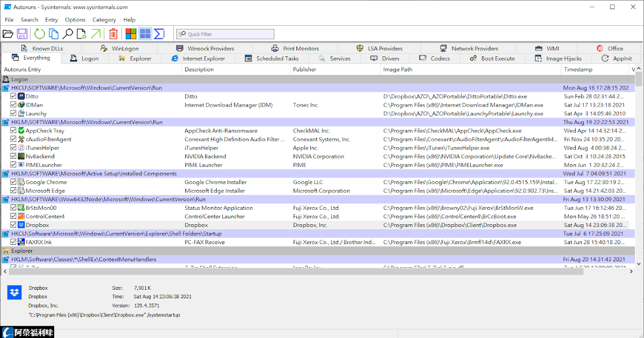This screenshot has width=644, height=338.
Task: Open the Search menu
Action: pyautogui.click(x=30, y=20)
